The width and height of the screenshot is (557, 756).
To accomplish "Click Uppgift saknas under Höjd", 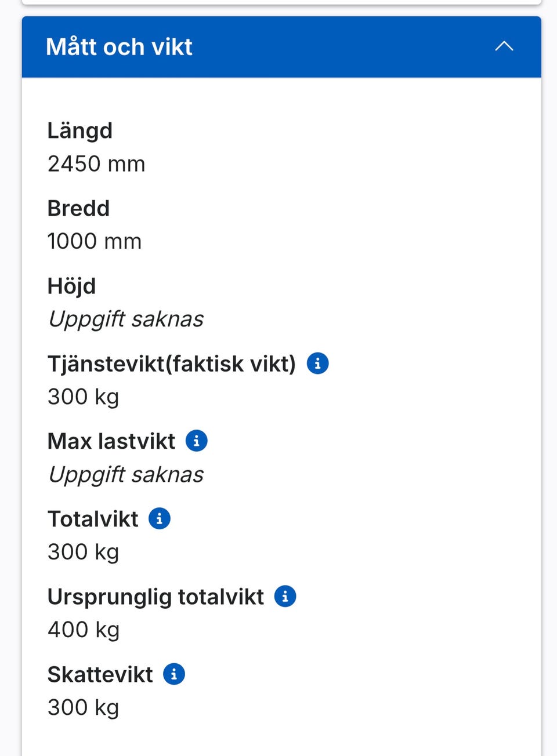I will [126, 319].
